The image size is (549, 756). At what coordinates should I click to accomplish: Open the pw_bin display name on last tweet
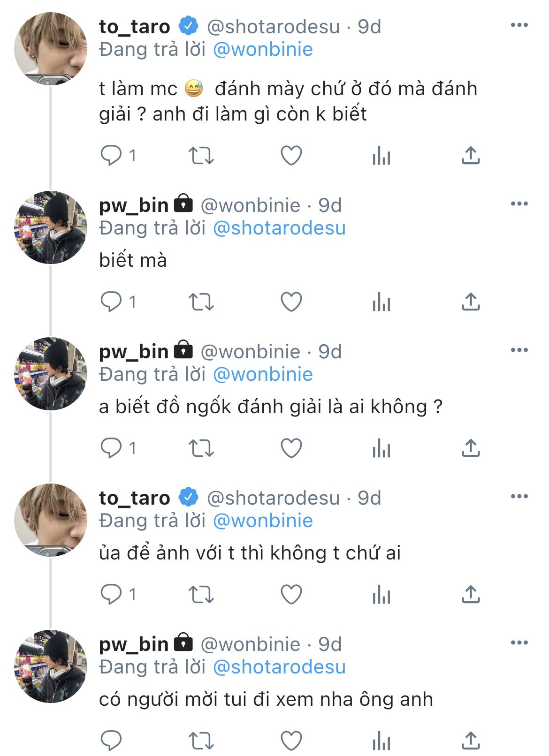tap(134, 644)
